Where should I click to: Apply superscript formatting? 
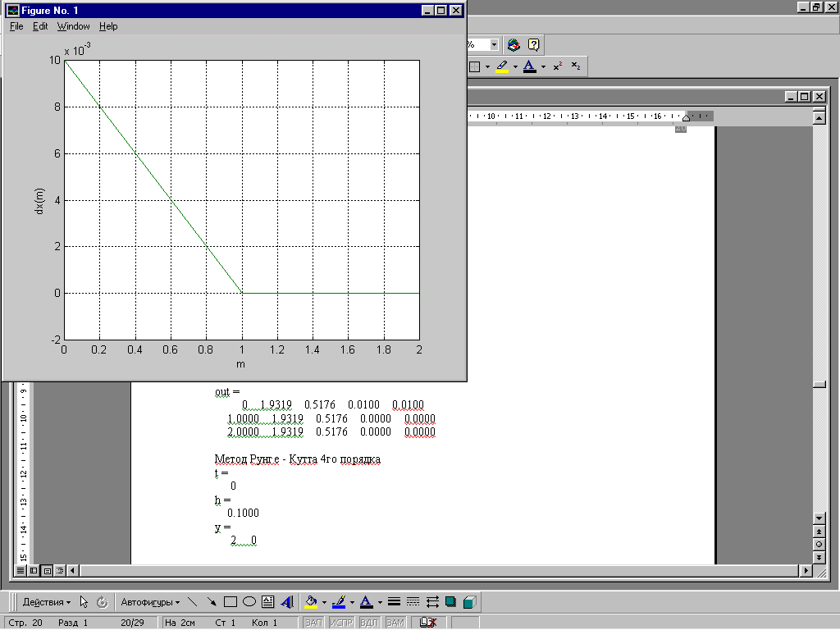[x=558, y=66]
